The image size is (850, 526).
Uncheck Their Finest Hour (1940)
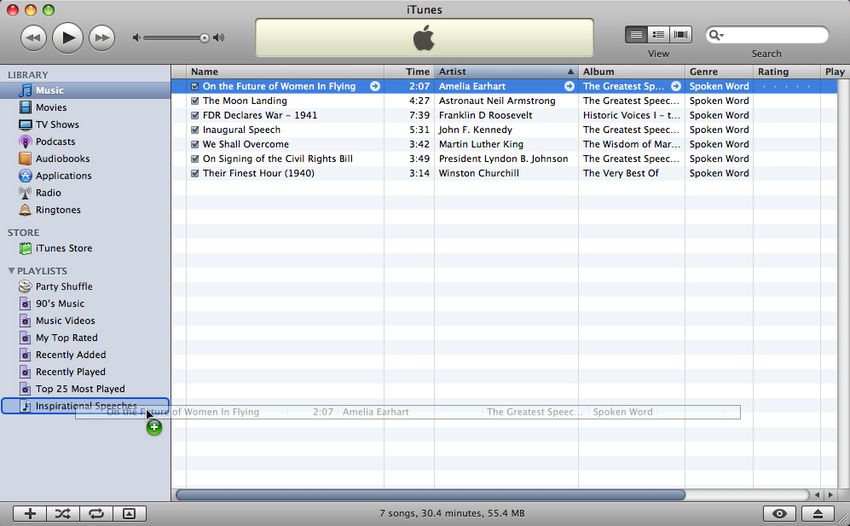(195, 174)
